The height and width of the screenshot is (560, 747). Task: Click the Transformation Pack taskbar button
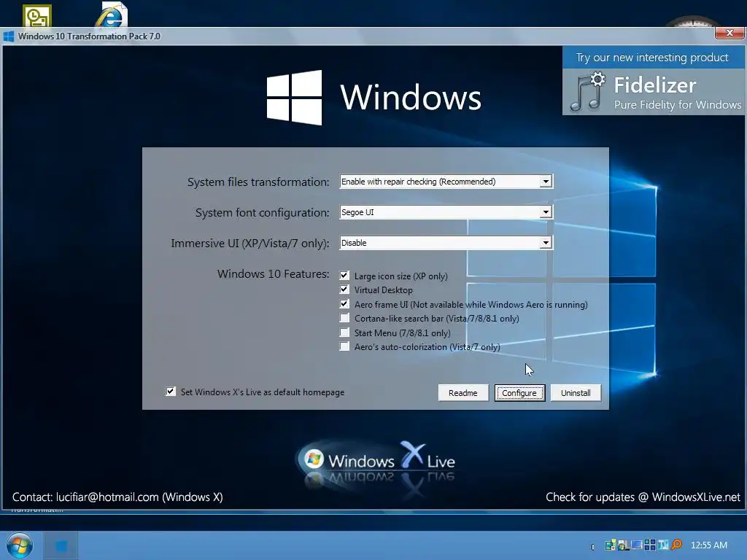click(x=61, y=545)
